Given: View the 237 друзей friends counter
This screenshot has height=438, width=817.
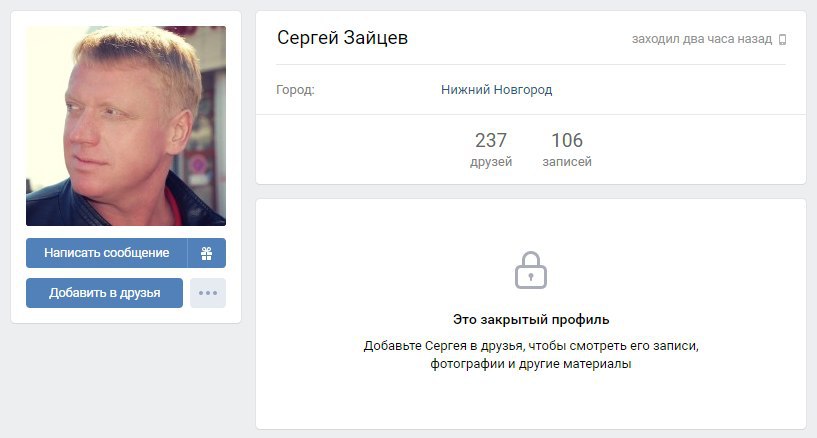Looking at the screenshot, I should pos(491,149).
